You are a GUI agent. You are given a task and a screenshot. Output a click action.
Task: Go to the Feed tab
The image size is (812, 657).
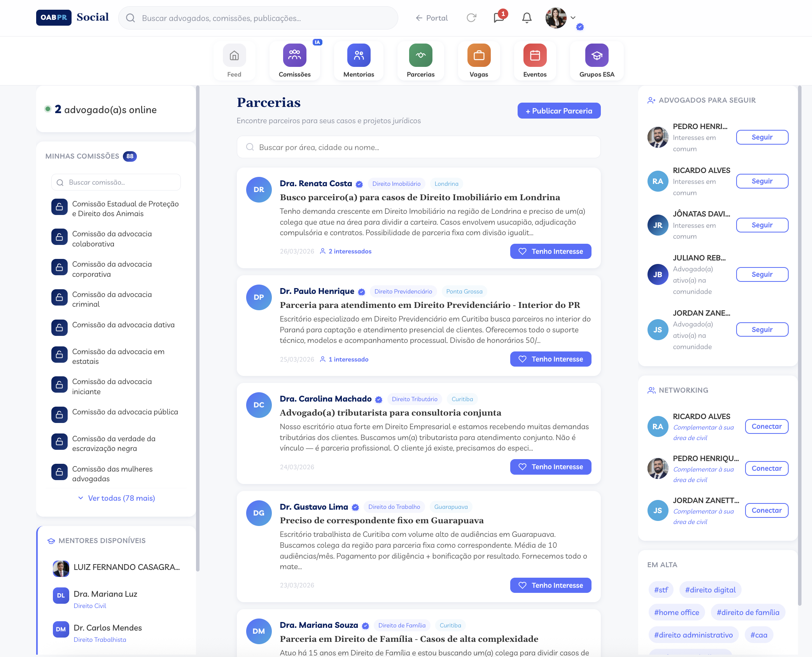click(x=234, y=61)
